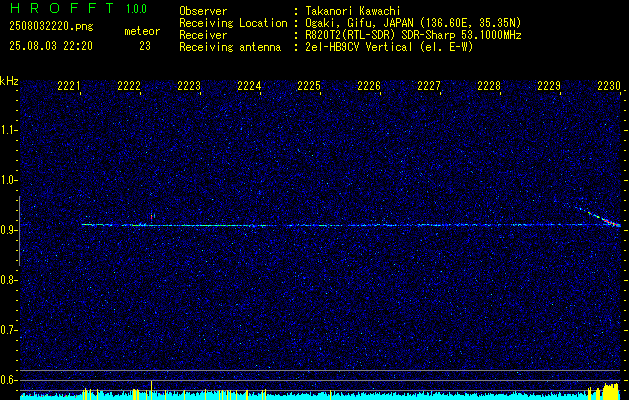This screenshot has width=629, height=400.
Task: Click the 2230 time marker
Action: click(x=609, y=86)
